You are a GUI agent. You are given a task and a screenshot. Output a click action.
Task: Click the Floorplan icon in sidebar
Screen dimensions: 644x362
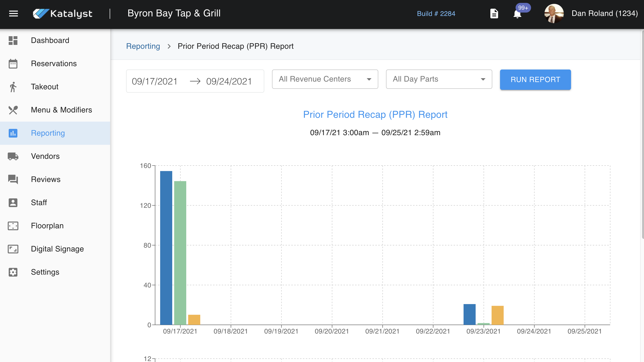point(13,226)
